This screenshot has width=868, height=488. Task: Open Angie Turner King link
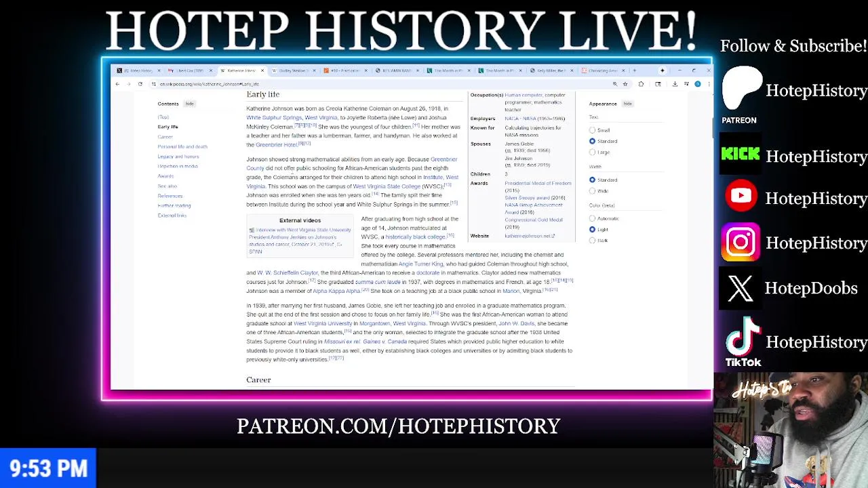(420, 264)
